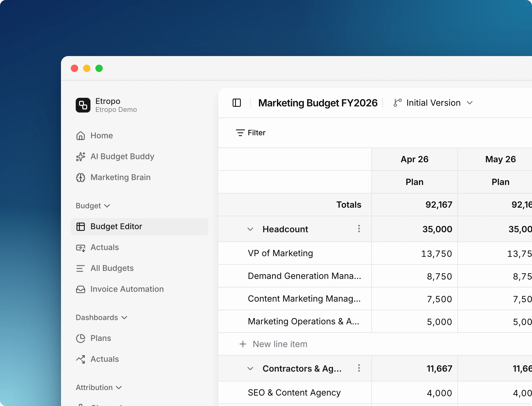Open Contractors & Ag... three-dot menu
Image resolution: width=532 pixels, height=406 pixels.
click(x=359, y=368)
